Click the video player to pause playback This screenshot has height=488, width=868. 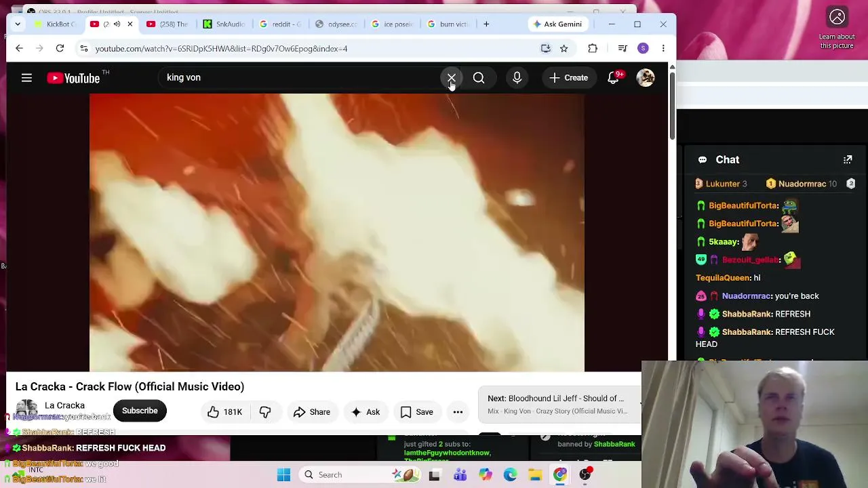[337, 232]
